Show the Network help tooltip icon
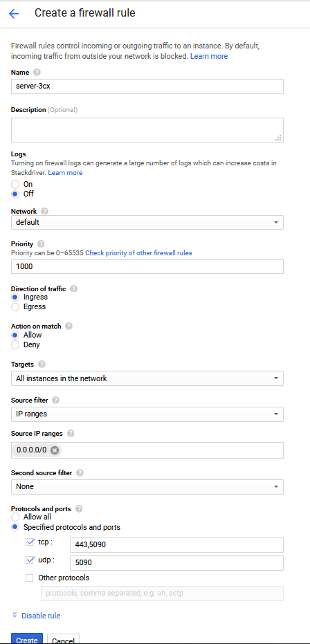 44,211
